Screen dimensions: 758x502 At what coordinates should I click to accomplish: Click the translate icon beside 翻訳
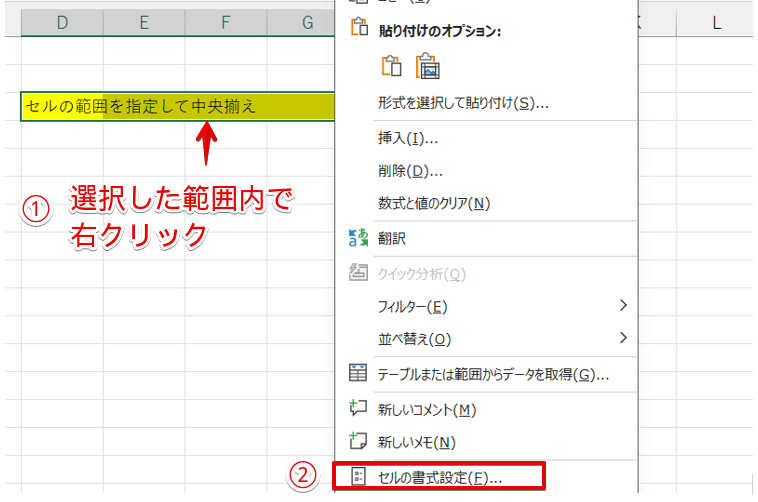click(358, 238)
